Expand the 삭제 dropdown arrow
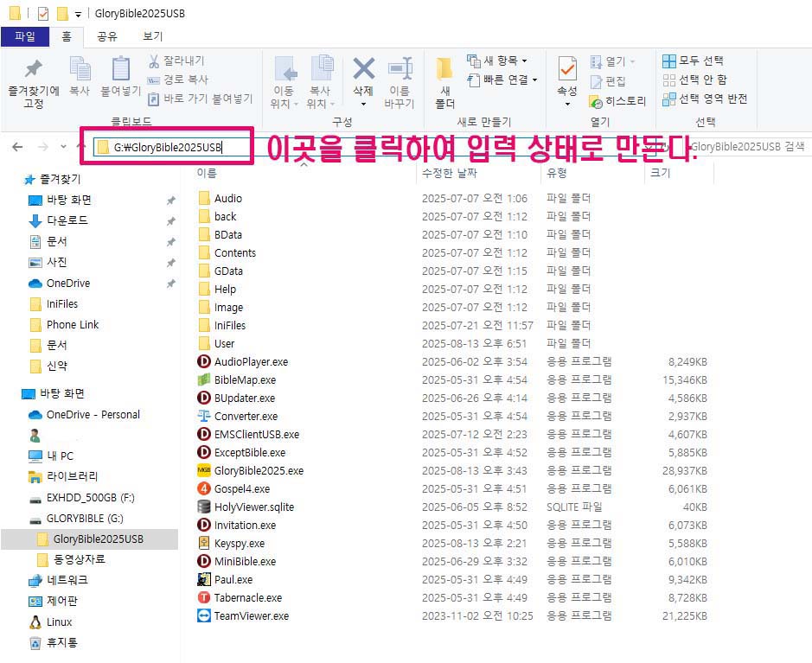This screenshot has height=663, width=812. coord(363,104)
